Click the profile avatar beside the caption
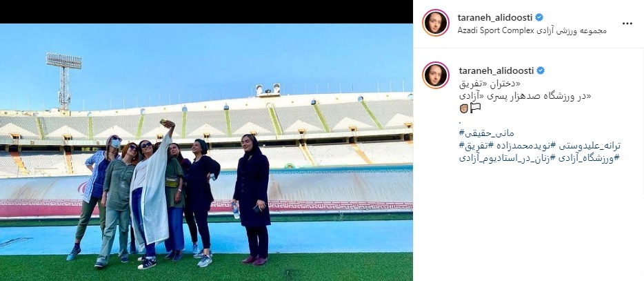 pyautogui.click(x=436, y=75)
